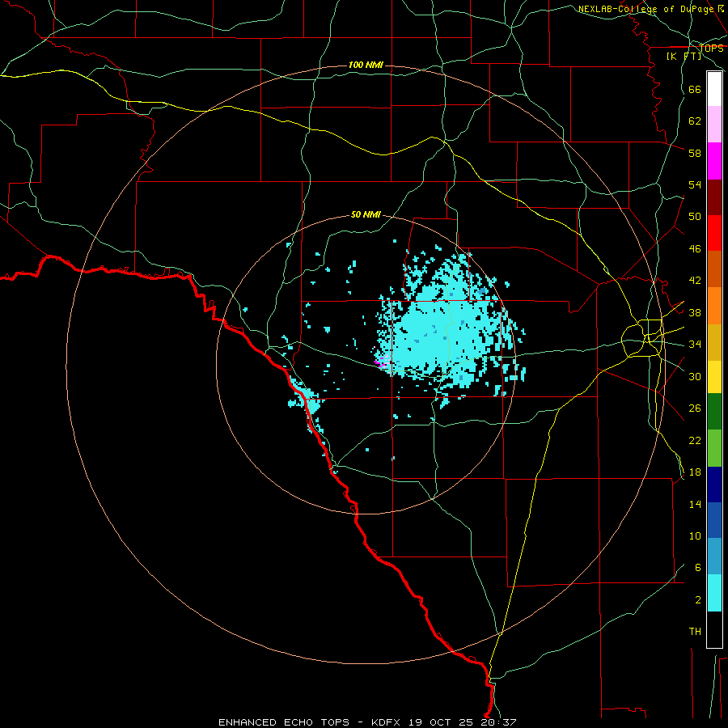Image resolution: width=728 pixels, height=728 pixels.
Task: Click the 20:37 timestamp
Action: pyautogui.click(x=498, y=722)
